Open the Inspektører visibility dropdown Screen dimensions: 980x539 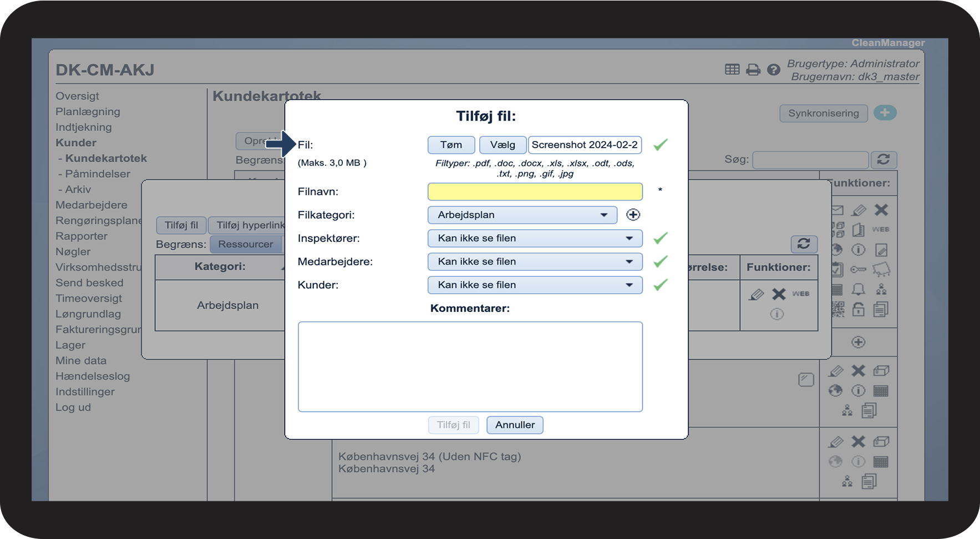535,238
